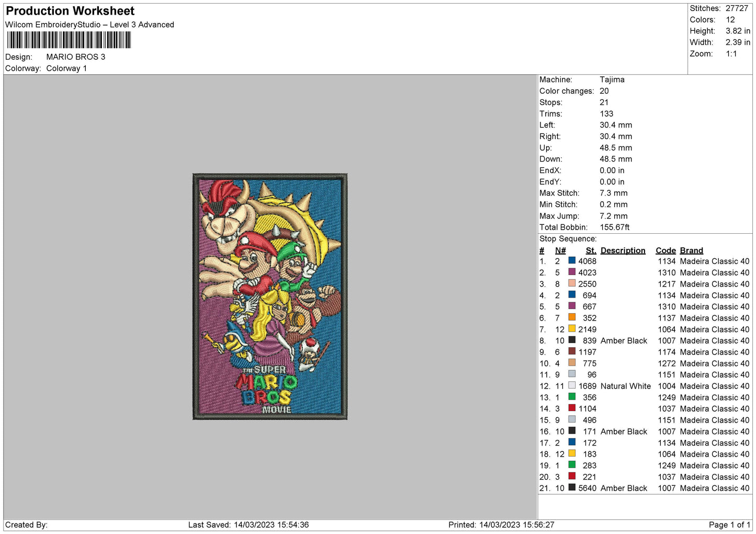Click code 1272 in stop 10
The image size is (756, 534).
pos(667,363)
